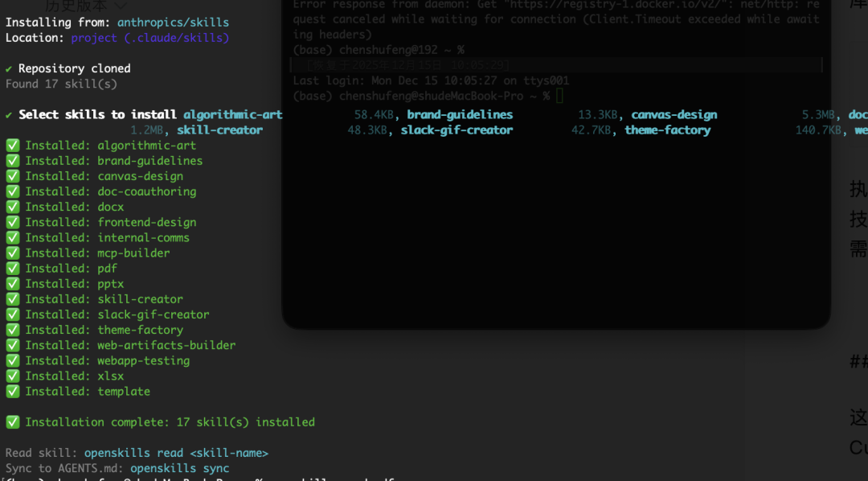Click algorithmic-art in the Select skills line

[x=233, y=115]
